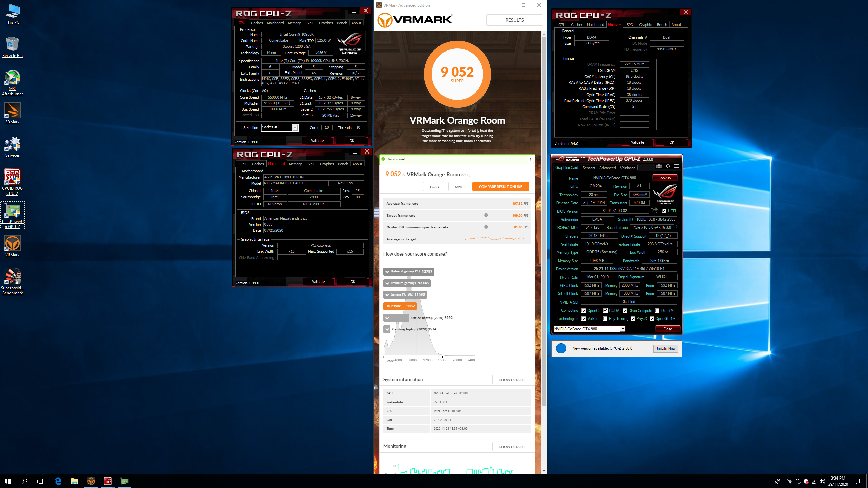
Task: Open Task View on taskbar
Action: click(41, 481)
